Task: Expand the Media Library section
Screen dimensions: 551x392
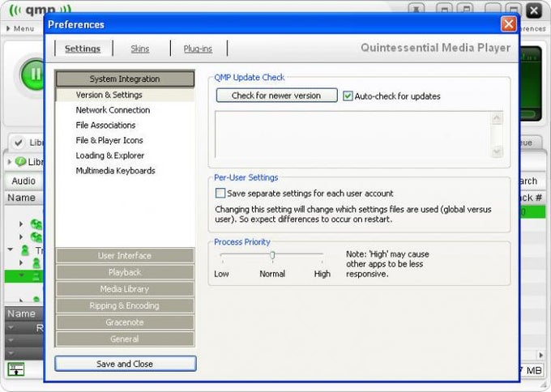Action: pyautogui.click(x=125, y=288)
